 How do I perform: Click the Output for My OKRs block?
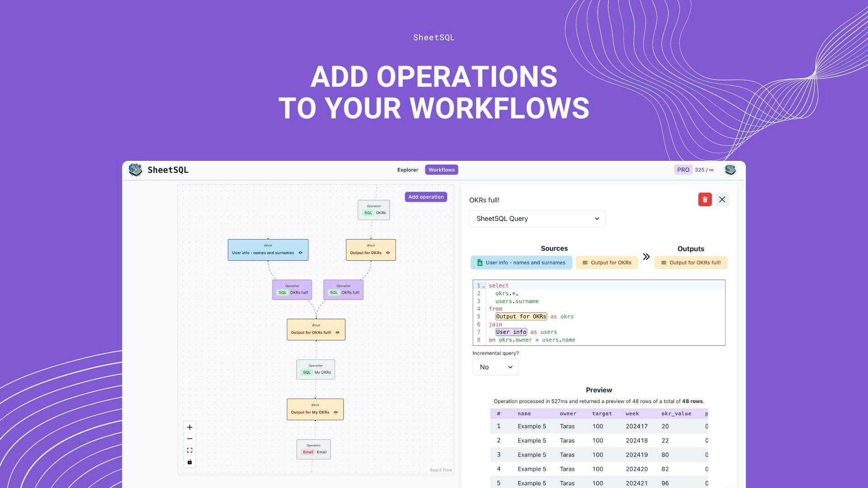point(315,409)
